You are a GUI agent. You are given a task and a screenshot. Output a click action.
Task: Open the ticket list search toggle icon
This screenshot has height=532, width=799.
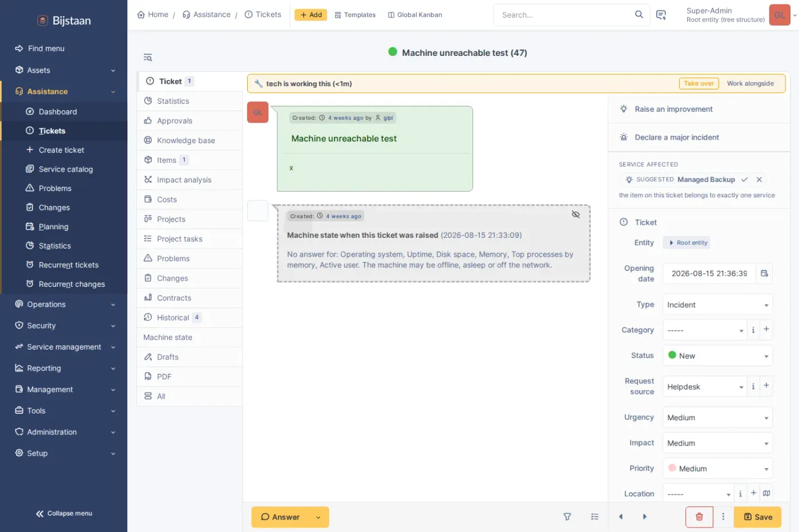(148, 58)
